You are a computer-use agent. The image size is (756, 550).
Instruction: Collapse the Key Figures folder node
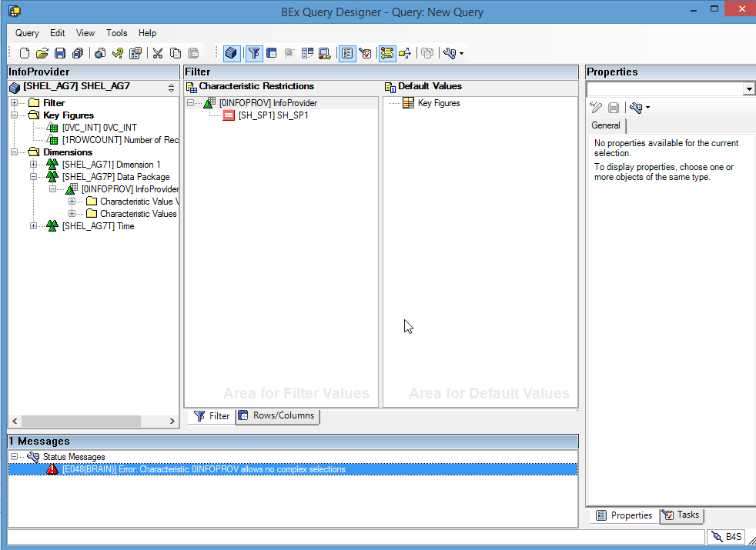[15, 115]
